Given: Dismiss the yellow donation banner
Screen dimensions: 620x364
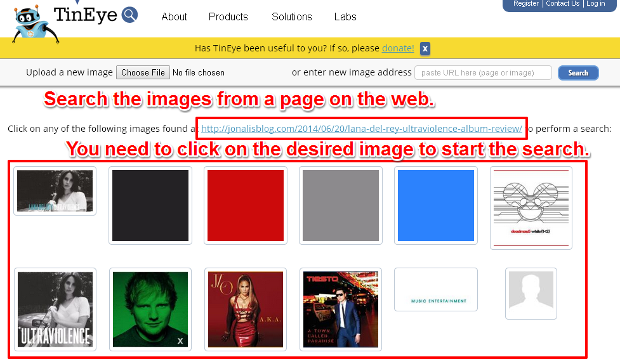Looking at the screenshot, I should 425,49.
